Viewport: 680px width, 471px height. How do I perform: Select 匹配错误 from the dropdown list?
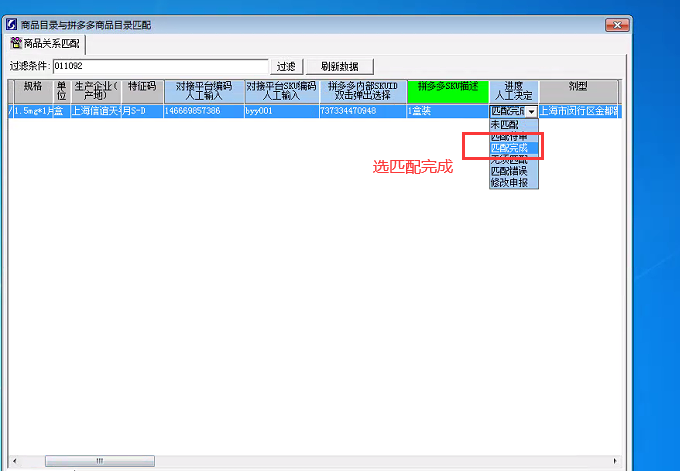coord(514,171)
